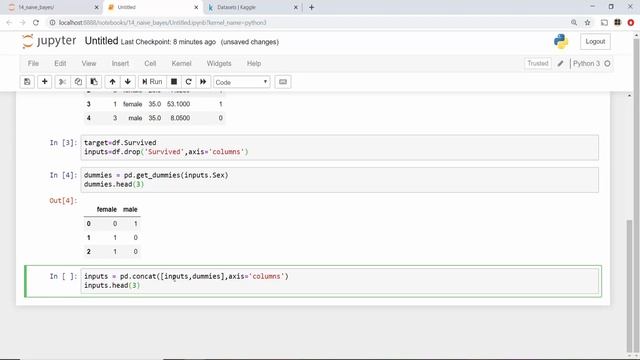Open the Help menu
This screenshot has width=640, height=360.
pyautogui.click(x=253, y=64)
